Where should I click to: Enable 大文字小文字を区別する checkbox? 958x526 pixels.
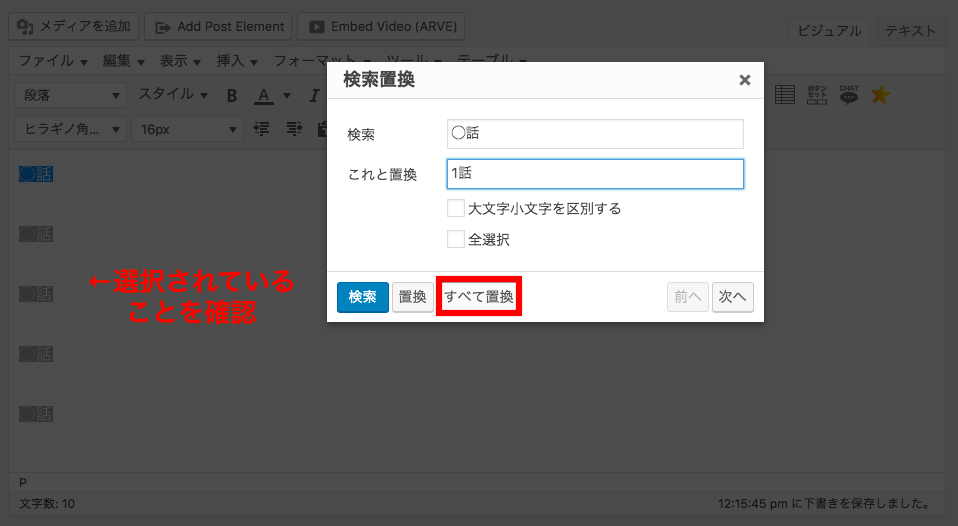tap(456, 208)
